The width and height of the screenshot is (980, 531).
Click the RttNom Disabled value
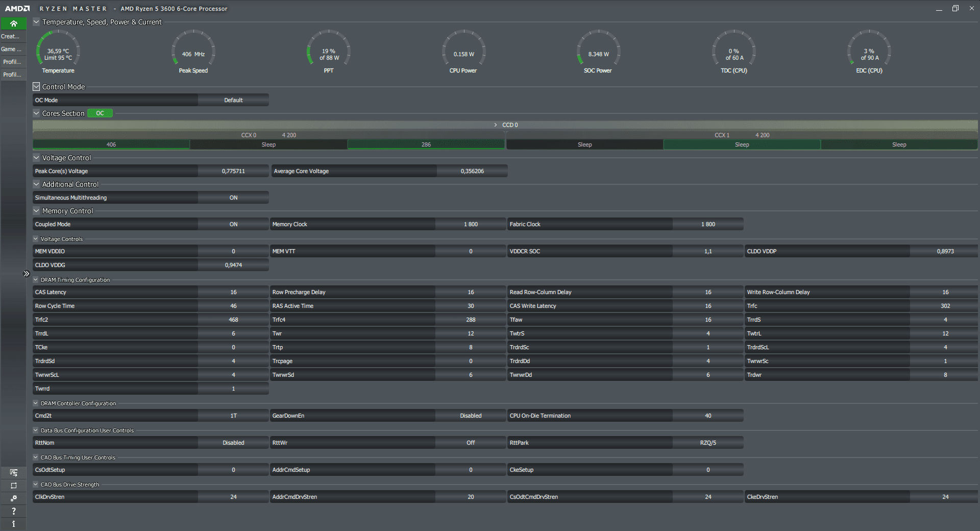point(233,443)
